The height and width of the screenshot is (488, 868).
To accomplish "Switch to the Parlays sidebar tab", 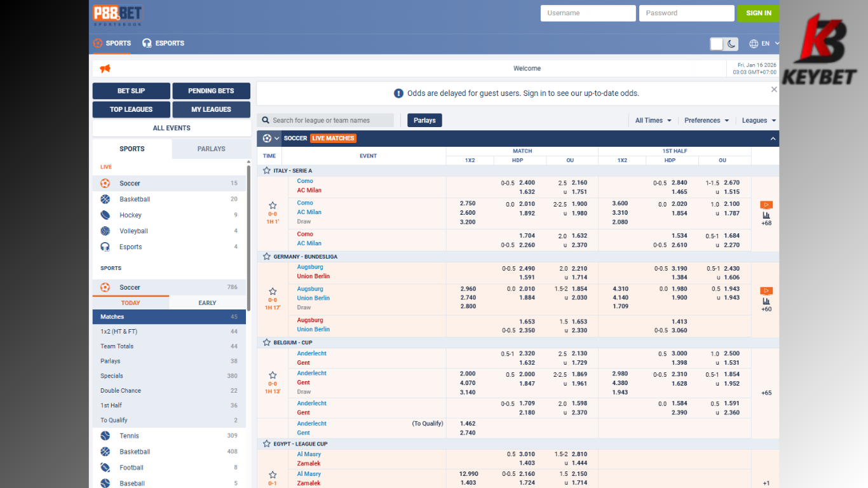I will tap(211, 149).
